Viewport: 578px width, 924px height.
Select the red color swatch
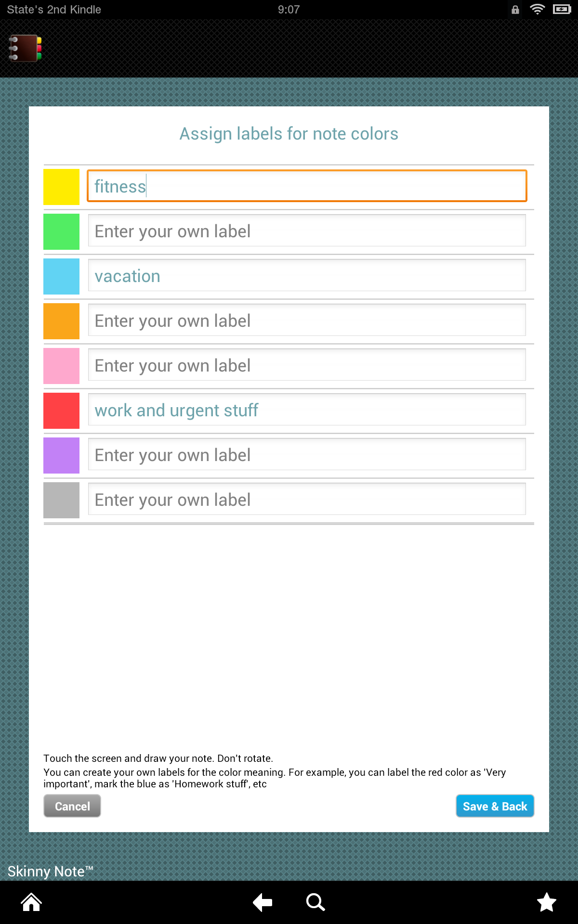click(x=61, y=411)
